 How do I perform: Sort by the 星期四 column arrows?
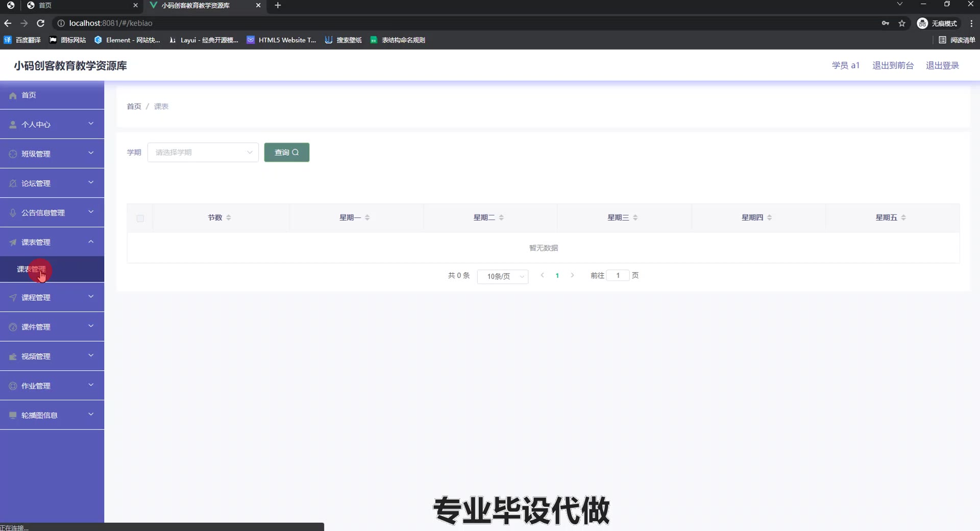[770, 218]
